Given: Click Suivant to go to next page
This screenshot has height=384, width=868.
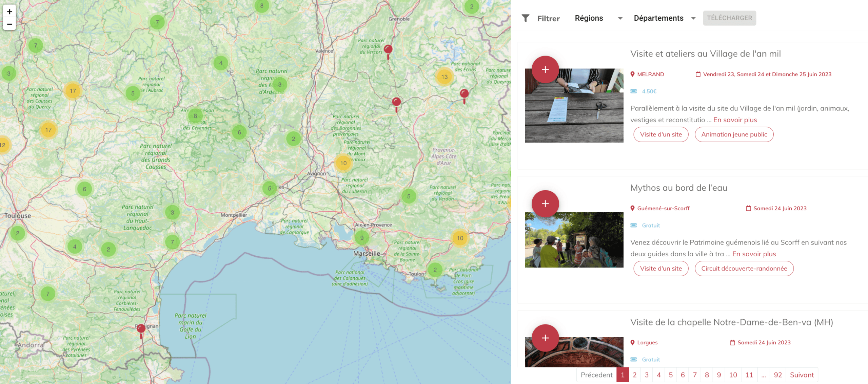Looking at the screenshot, I should pyautogui.click(x=802, y=375).
